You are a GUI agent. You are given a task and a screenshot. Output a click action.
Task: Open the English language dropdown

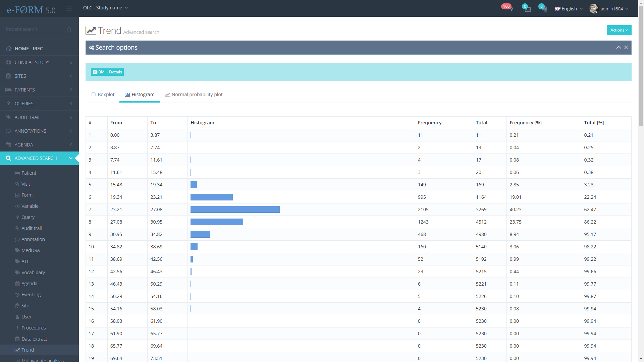569,9
